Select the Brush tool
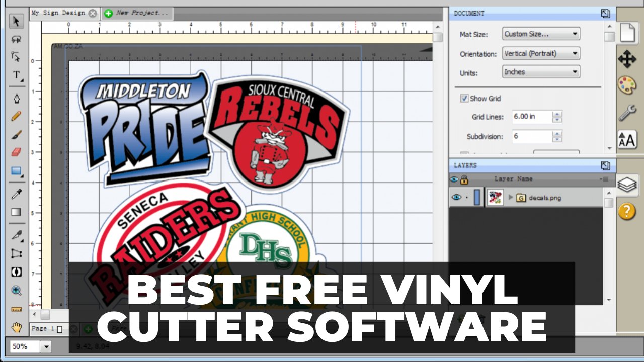 point(16,134)
